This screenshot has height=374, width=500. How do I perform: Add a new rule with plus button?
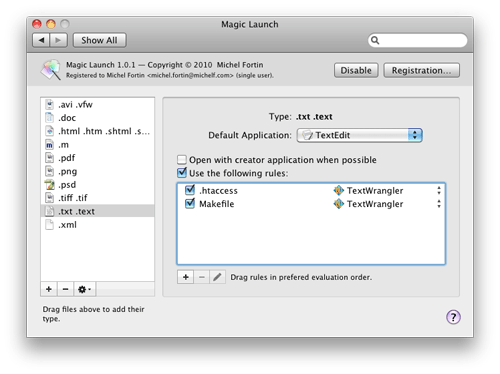(x=186, y=277)
